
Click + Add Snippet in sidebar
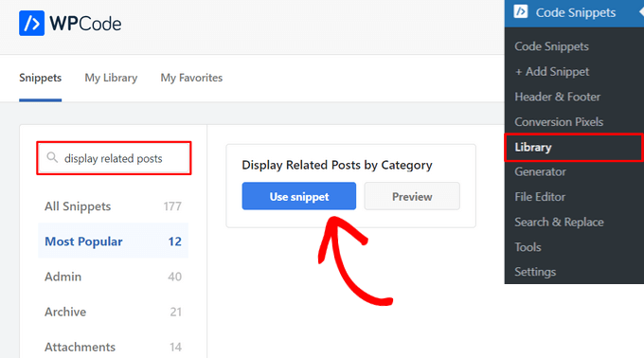point(552,71)
